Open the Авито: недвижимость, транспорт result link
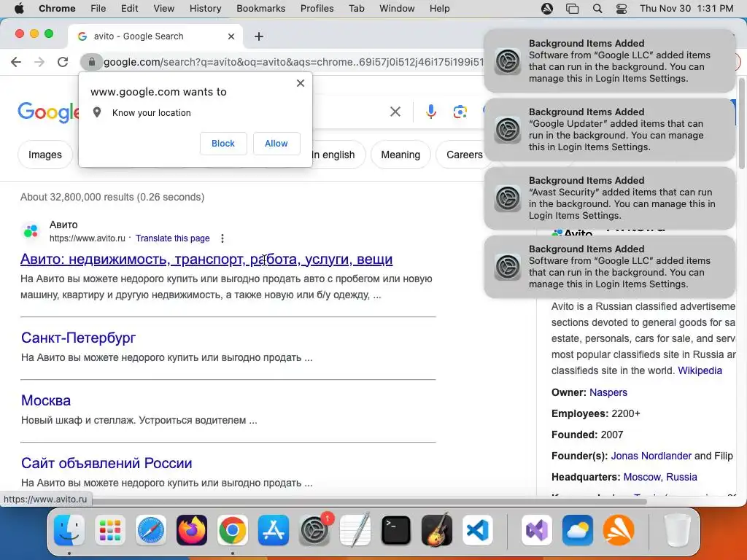This screenshot has width=747, height=560. [x=206, y=259]
